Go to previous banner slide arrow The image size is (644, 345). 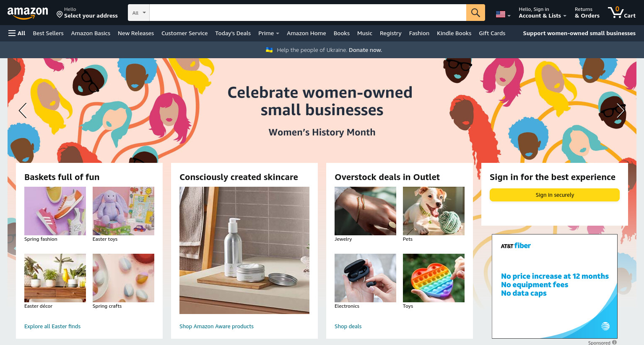click(x=23, y=111)
